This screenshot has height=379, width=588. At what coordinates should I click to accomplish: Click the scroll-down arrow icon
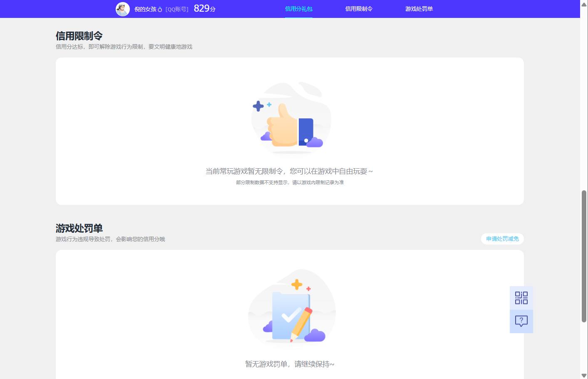click(x=584, y=374)
